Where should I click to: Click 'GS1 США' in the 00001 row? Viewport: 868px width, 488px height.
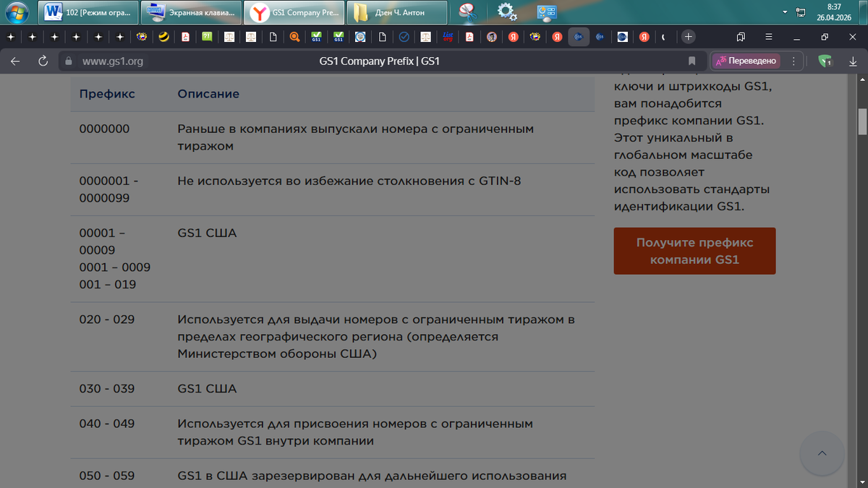point(207,233)
